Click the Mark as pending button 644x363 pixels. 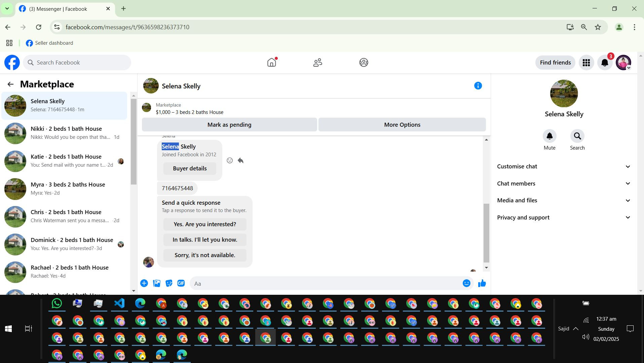pyautogui.click(x=229, y=125)
